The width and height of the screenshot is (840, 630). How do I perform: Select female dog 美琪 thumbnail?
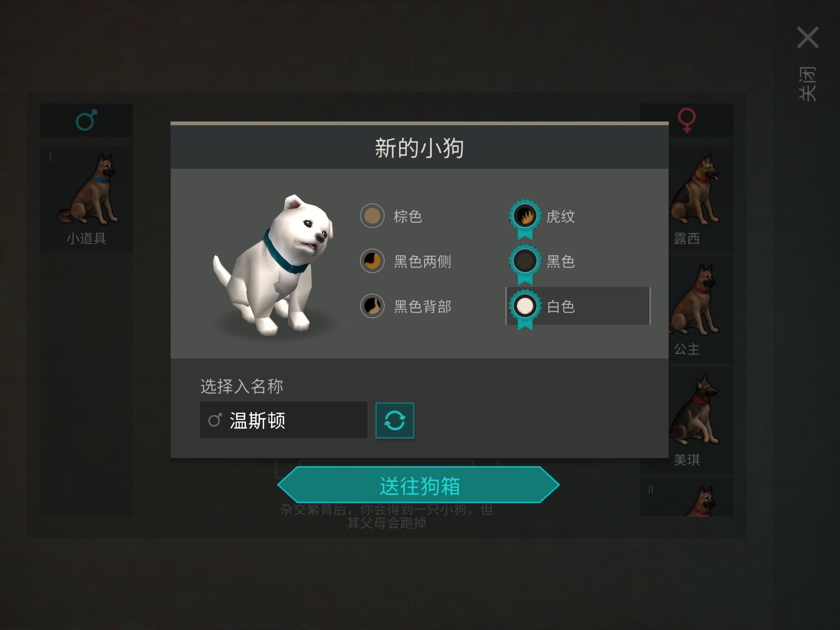[701, 420]
